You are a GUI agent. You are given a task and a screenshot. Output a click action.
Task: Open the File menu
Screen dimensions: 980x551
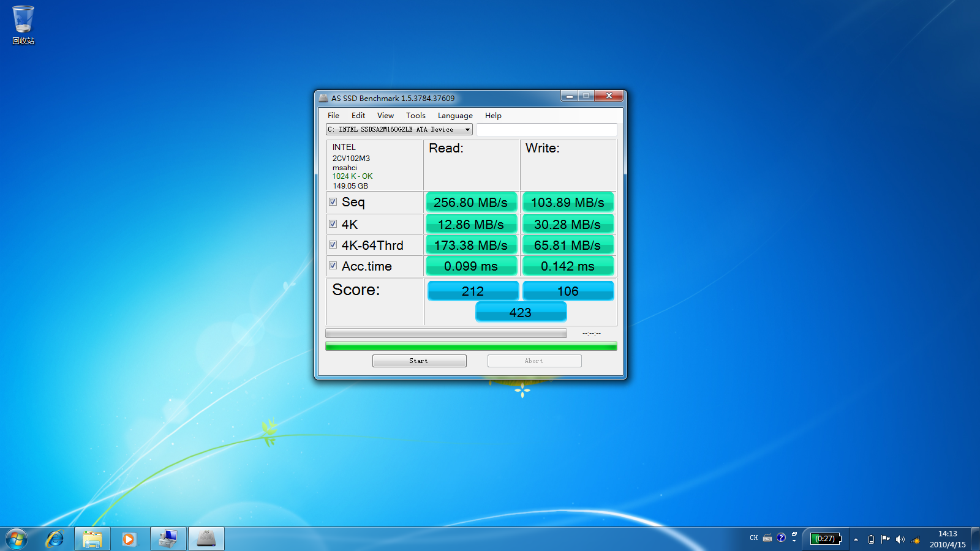coord(333,115)
